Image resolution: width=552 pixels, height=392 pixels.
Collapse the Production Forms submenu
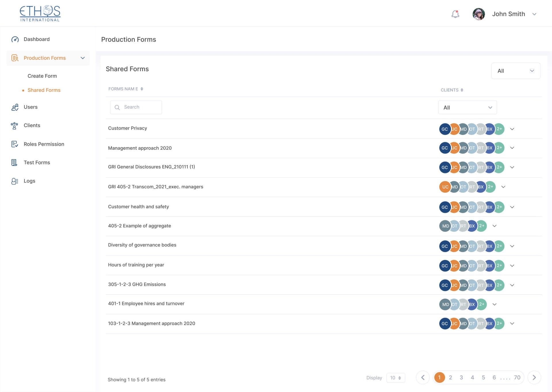(83, 58)
